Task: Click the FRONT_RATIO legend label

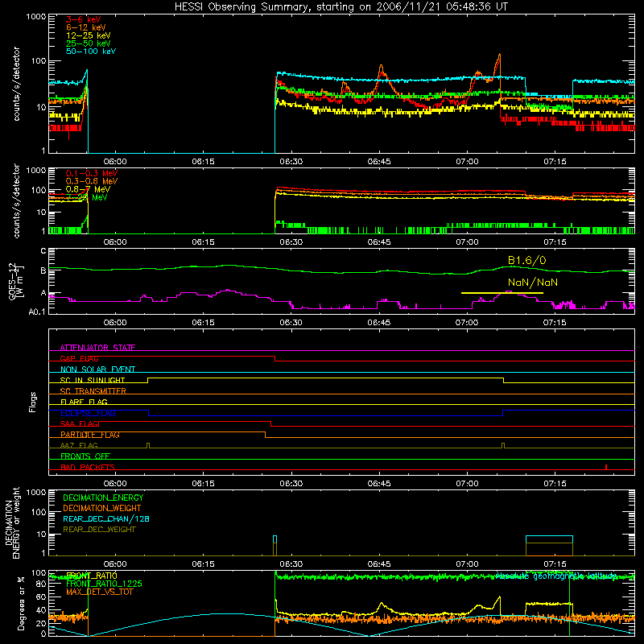Action: point(92,576)
